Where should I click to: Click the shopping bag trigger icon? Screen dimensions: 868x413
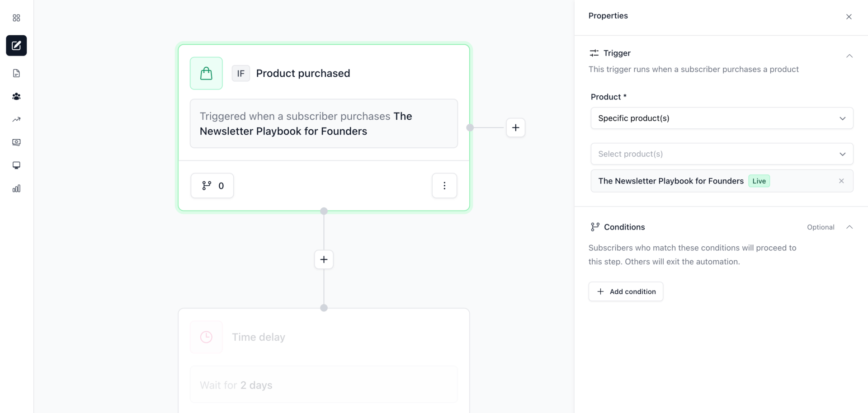[x=206, y=73]
